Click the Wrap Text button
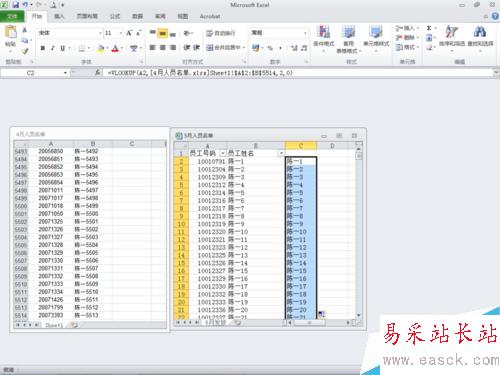The height and width of the screenshot is (375, 500). click(221, 33)
